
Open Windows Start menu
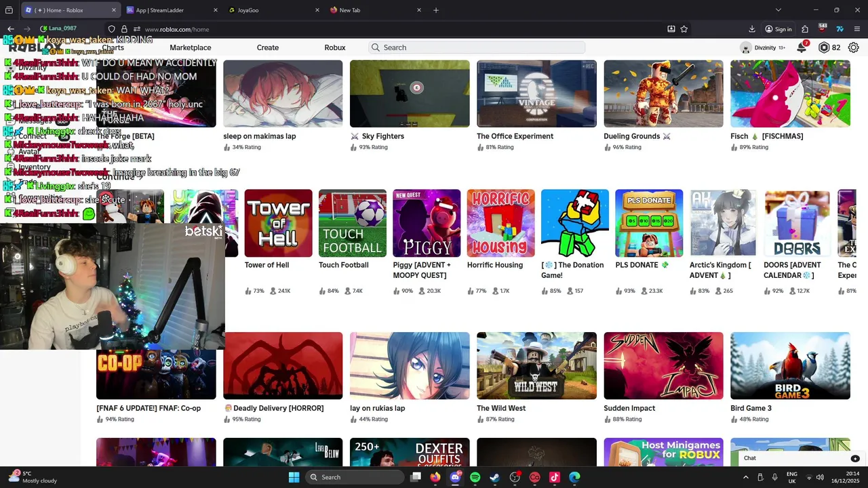(x=294, y=477)
